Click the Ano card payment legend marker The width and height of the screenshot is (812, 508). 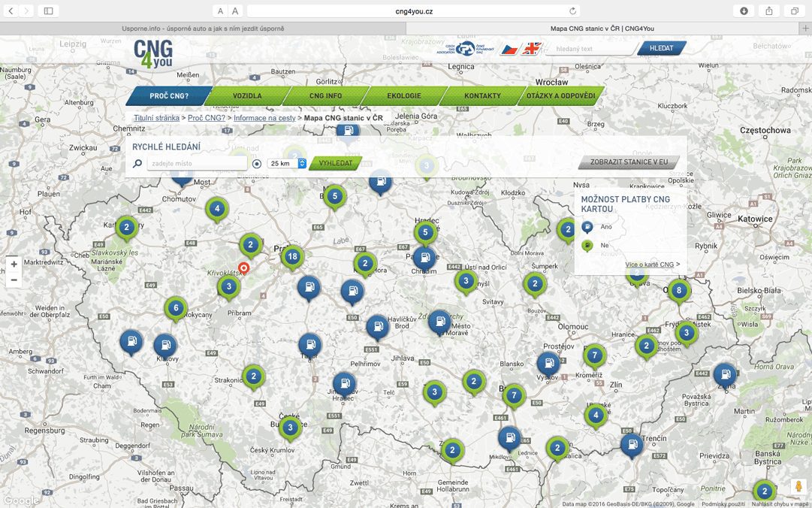[587, 228]
